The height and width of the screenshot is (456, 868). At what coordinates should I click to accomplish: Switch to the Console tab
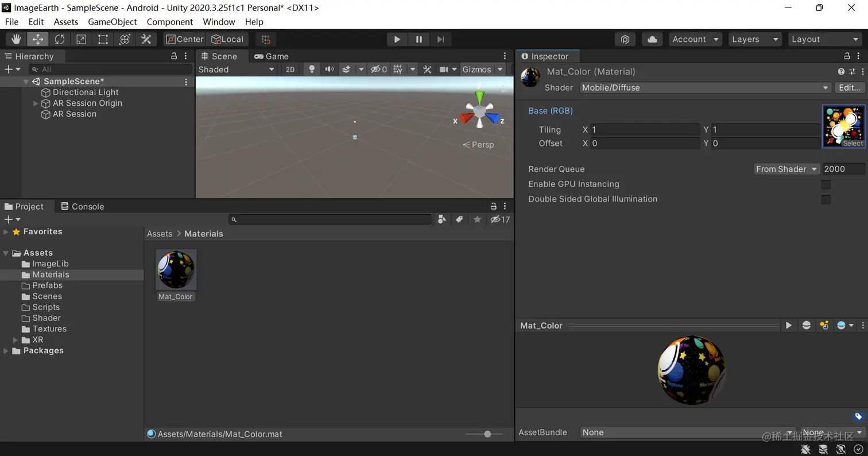pyautogui.click(x=83, y=207)
